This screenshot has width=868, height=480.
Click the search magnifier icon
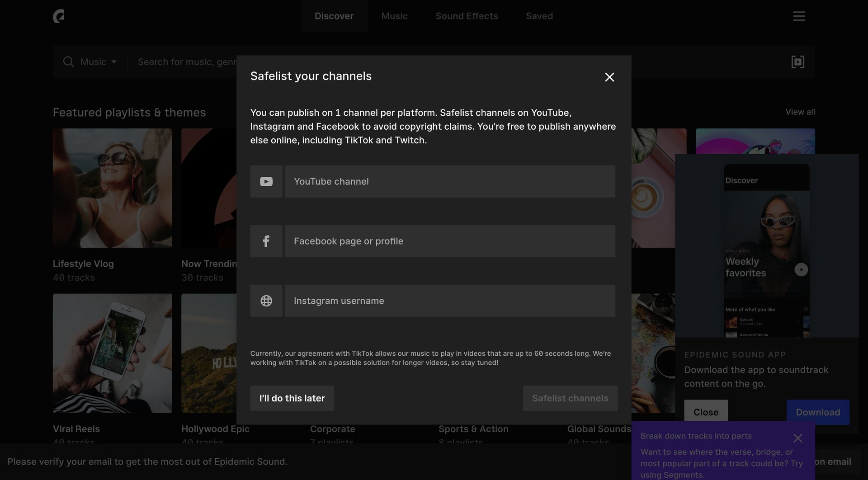coord(68,61)
